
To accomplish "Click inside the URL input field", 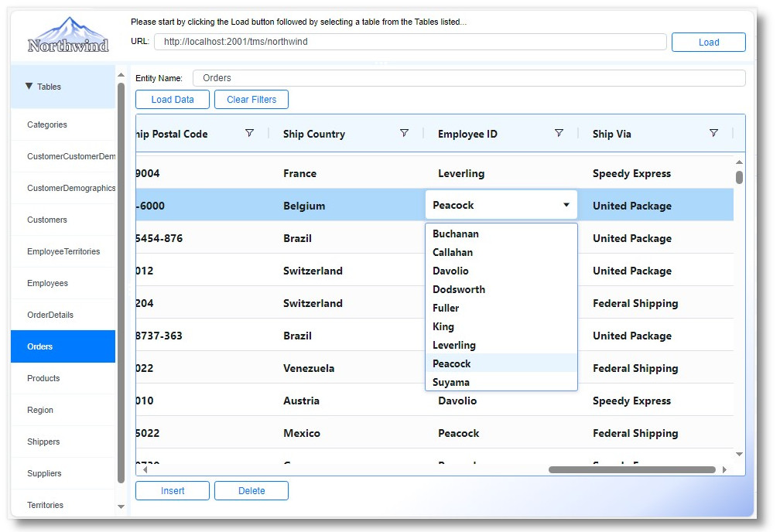I will (410, 42).
